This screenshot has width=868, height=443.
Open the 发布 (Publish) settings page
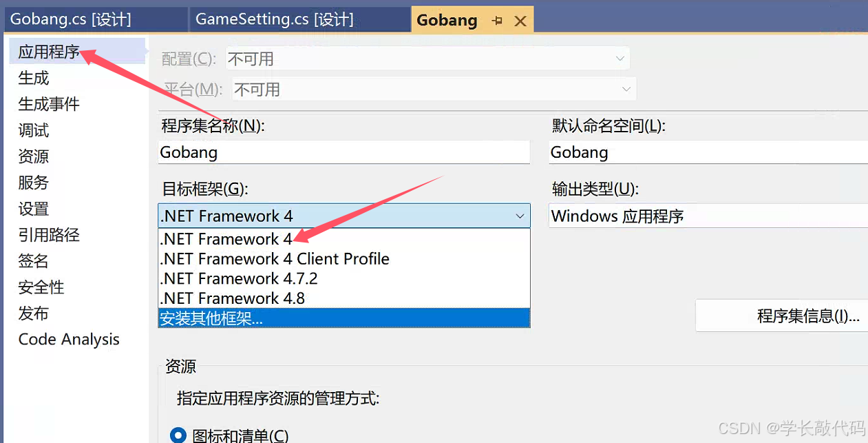pyautogui.click(x=32, y=313)
